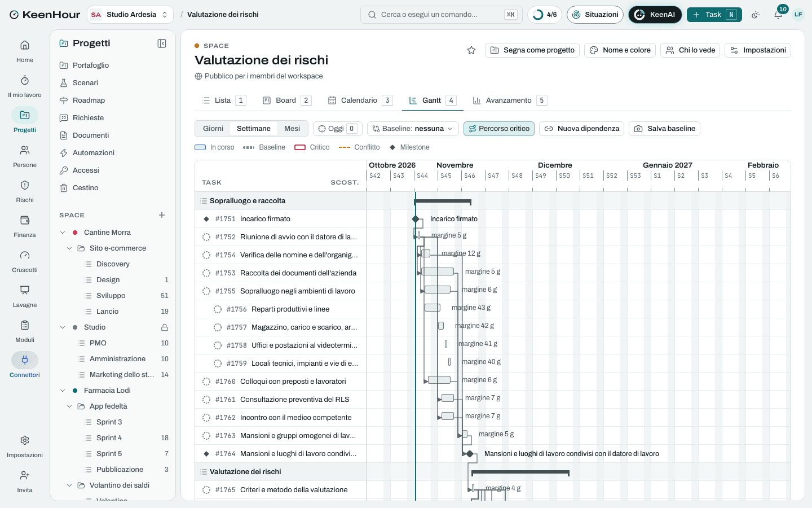This screenshot has width=812, height=508.
Task: Collapse the Progetti side panel
Action: 162,43
